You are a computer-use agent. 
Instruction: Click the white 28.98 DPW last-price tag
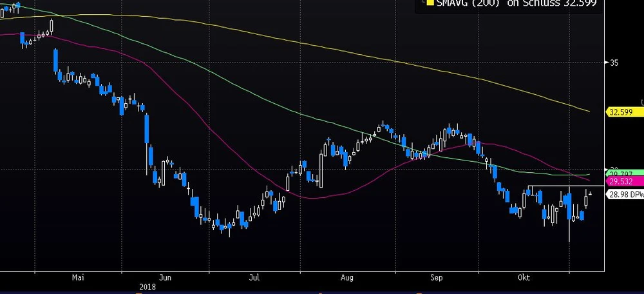pos(623,194)
